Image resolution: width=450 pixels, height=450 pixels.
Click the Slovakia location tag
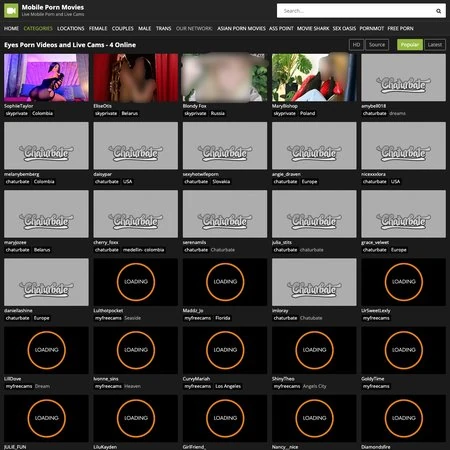tap(221, 182)
